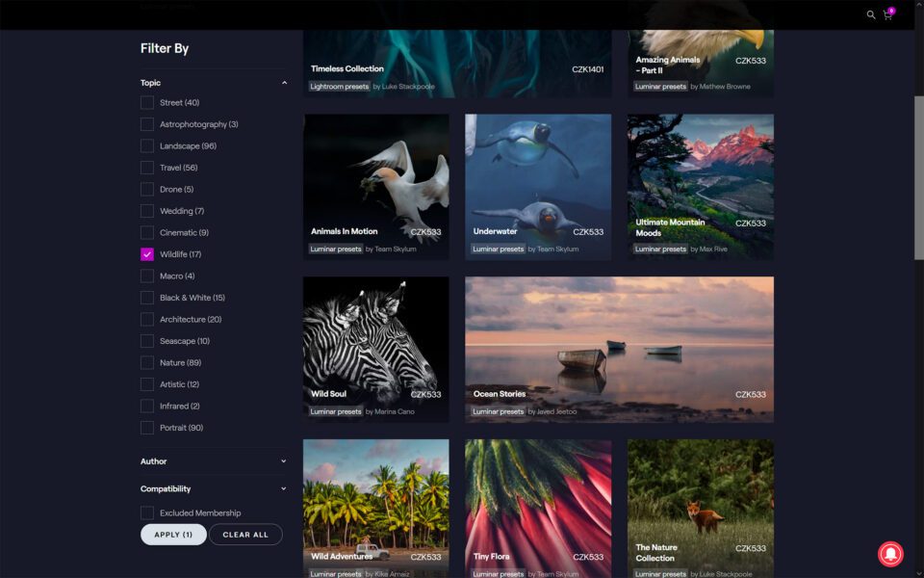Uncheck the Wildlife (17) checkbox
Image resolution: width=924 pixels, height=578 pixels.
[x=147, y=254]
